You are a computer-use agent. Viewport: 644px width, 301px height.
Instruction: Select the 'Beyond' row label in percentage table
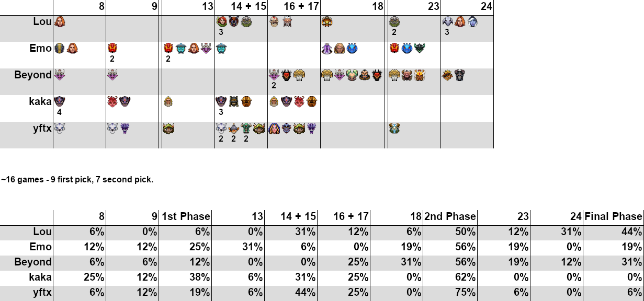click(x=33, y=262)
